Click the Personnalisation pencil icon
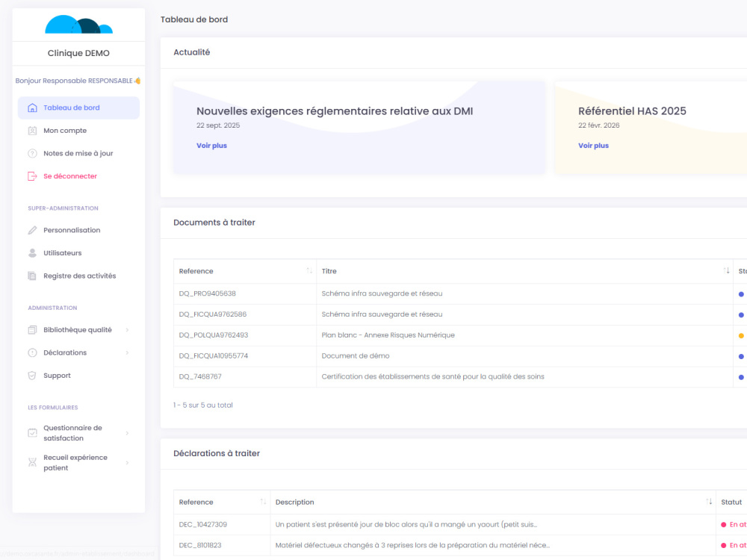Screen dimensions: 747x560 point(32,230)
